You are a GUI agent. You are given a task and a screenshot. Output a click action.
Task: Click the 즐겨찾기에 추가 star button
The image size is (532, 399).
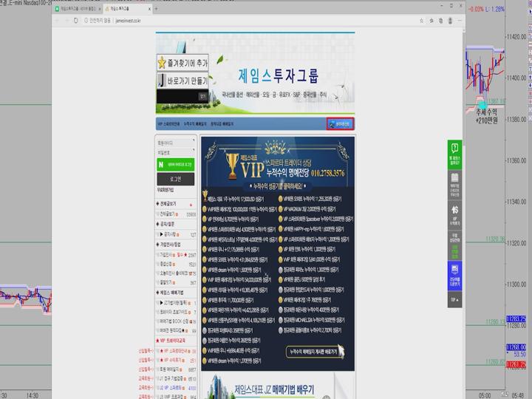[x=183, y=63]
